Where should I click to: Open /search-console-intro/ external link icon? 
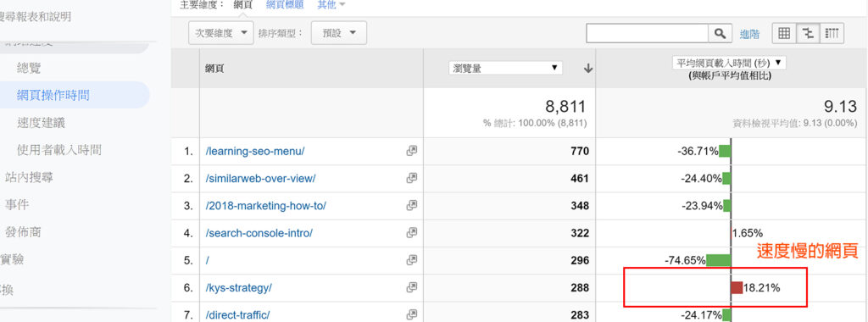411,233
